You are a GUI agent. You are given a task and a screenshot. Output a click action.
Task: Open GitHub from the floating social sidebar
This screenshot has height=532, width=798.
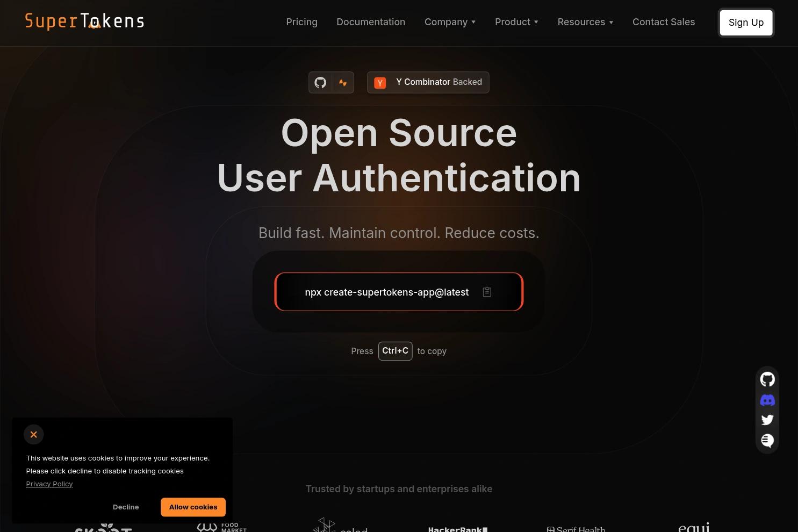click(x=767, y=379)
